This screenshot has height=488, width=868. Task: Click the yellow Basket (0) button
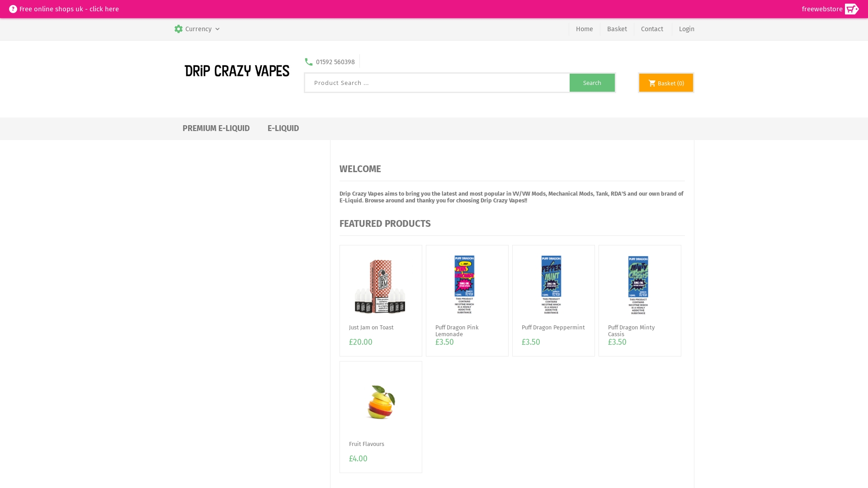point(666,83)
